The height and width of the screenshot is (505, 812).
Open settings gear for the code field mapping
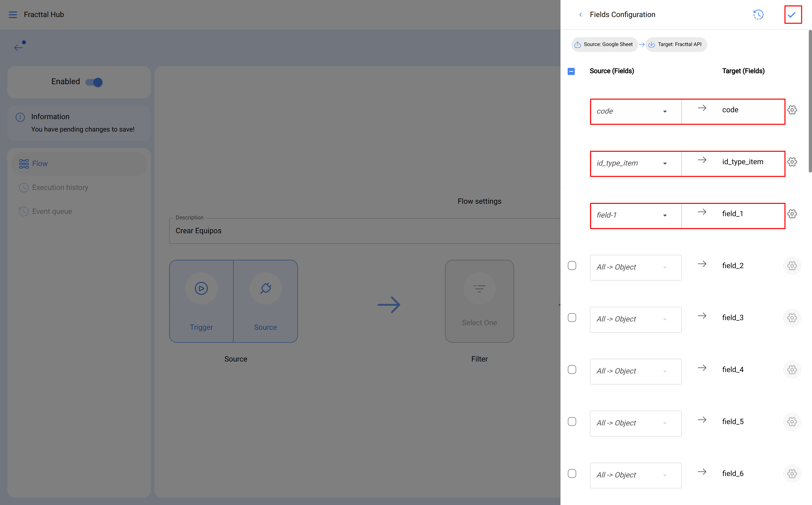pos(792,109)
